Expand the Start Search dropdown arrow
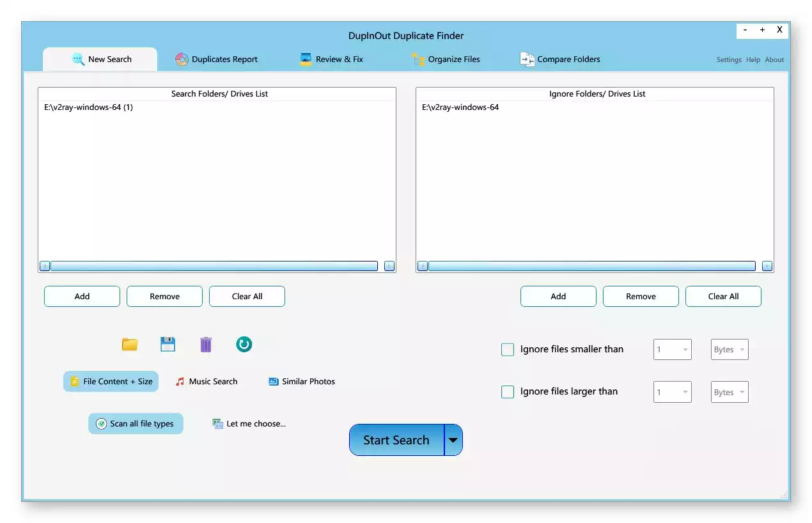 coord(453,441)
